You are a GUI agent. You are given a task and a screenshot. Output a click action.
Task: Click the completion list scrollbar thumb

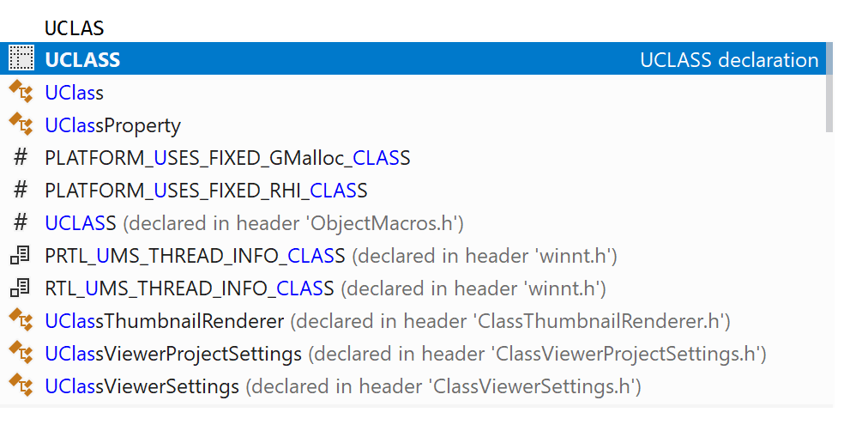click(x=829, y=87)
